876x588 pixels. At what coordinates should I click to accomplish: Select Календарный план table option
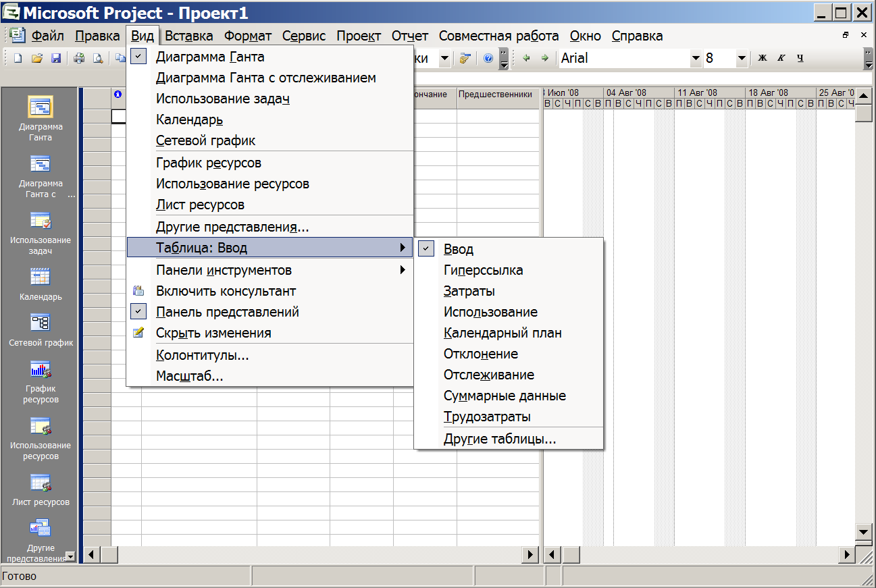tap(509, 333)
